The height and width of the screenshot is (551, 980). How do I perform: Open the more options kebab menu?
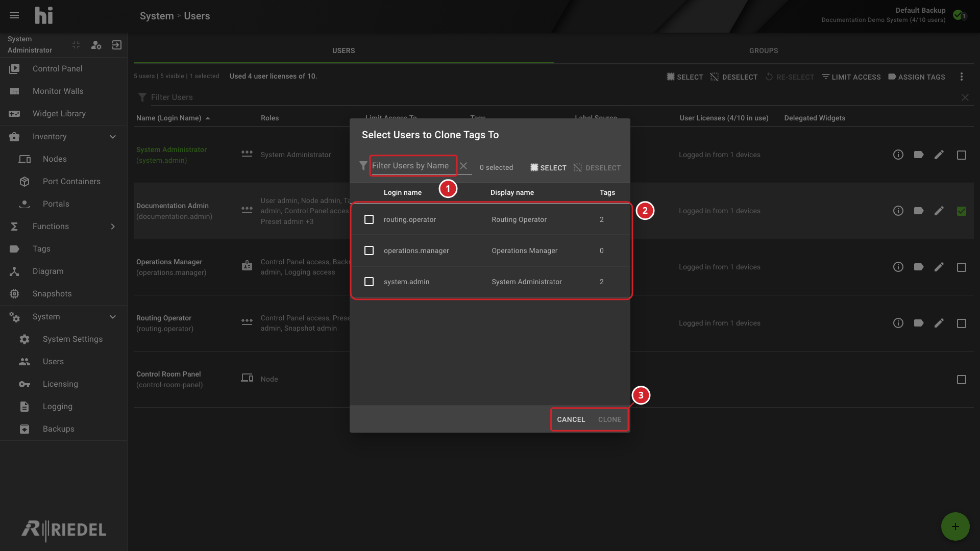(x=962, y=77)
